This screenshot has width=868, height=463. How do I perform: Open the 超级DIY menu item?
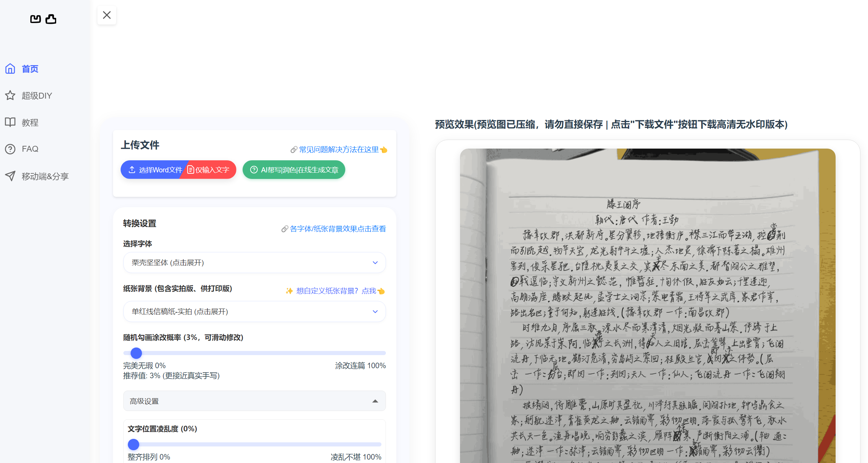(x=37, y=95)
